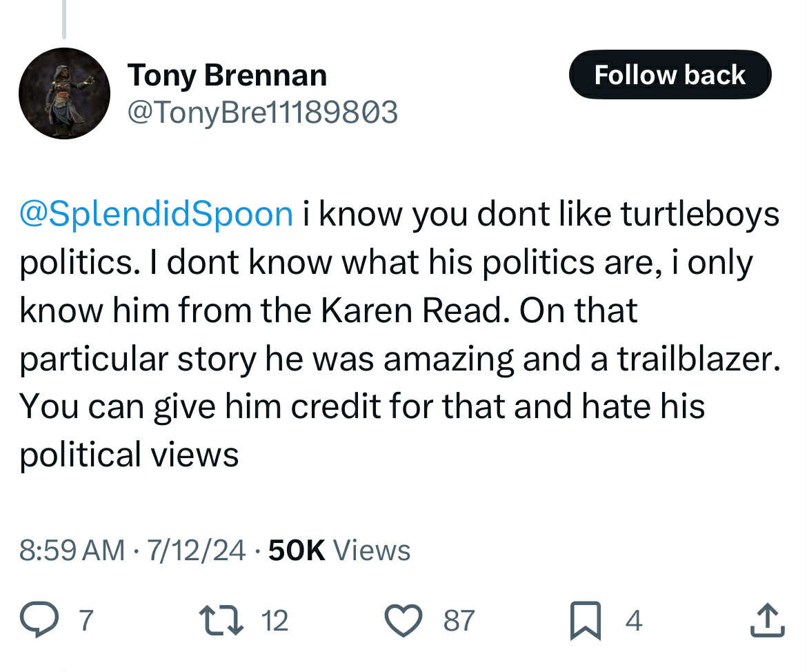
Task: Open the @SplendidSpoon mention link
Action: tap(156, 214)
